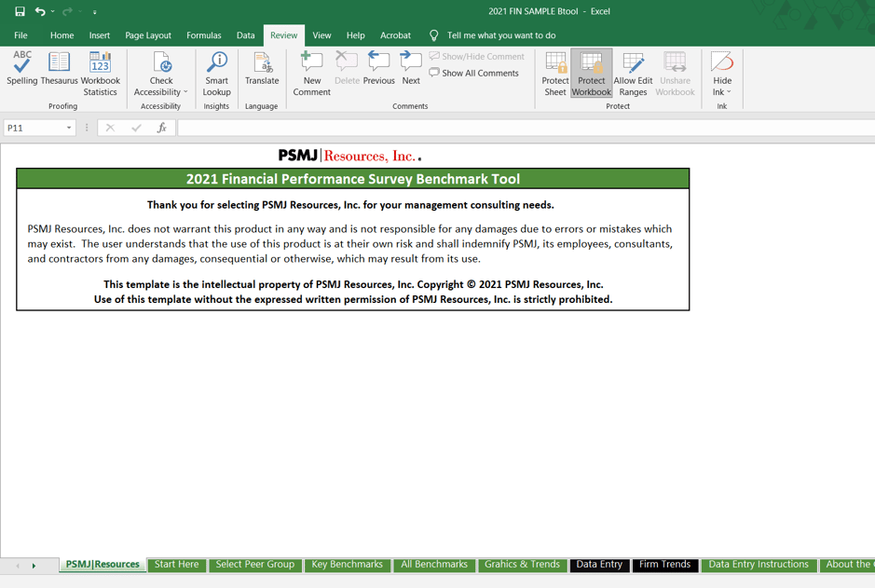
Task: Click the Enter checkmark formula bar icon
Action: (136, 128)
